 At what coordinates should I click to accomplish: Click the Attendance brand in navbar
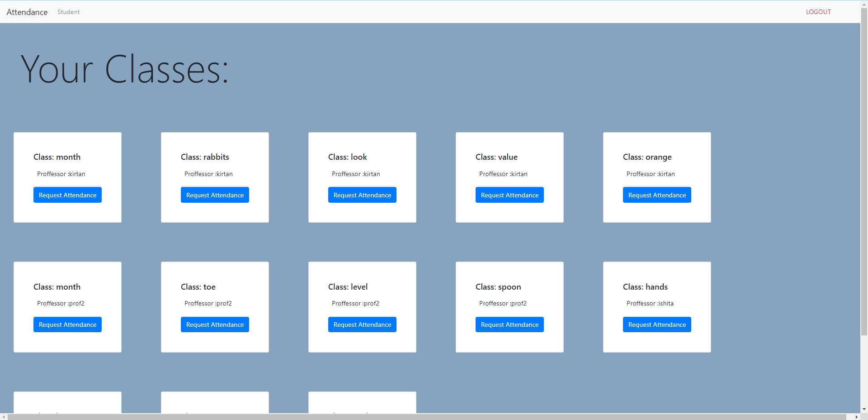[27, 12]
